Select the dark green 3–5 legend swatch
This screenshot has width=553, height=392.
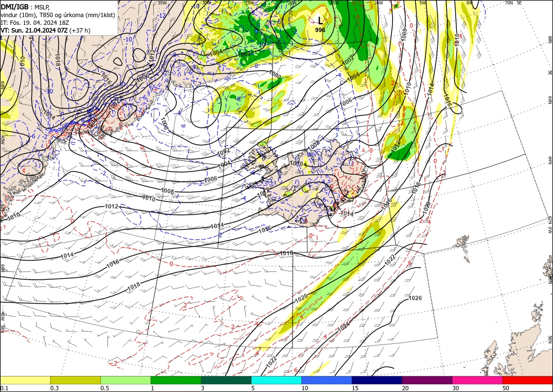[226, 380]
